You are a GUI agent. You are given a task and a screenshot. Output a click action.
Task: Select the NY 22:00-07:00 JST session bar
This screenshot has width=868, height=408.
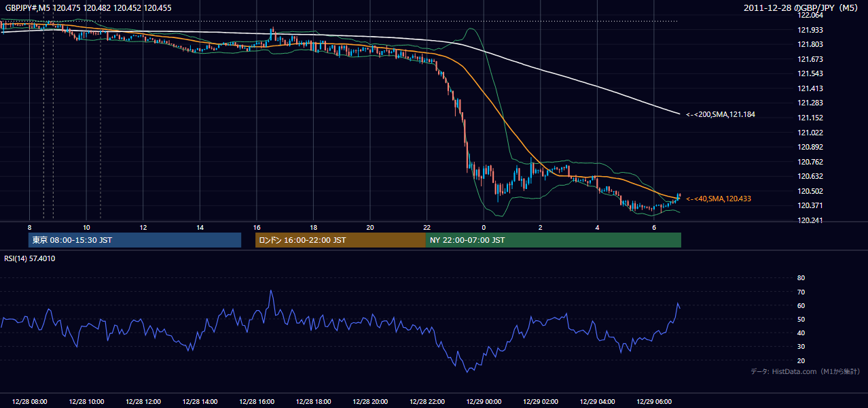554,240
